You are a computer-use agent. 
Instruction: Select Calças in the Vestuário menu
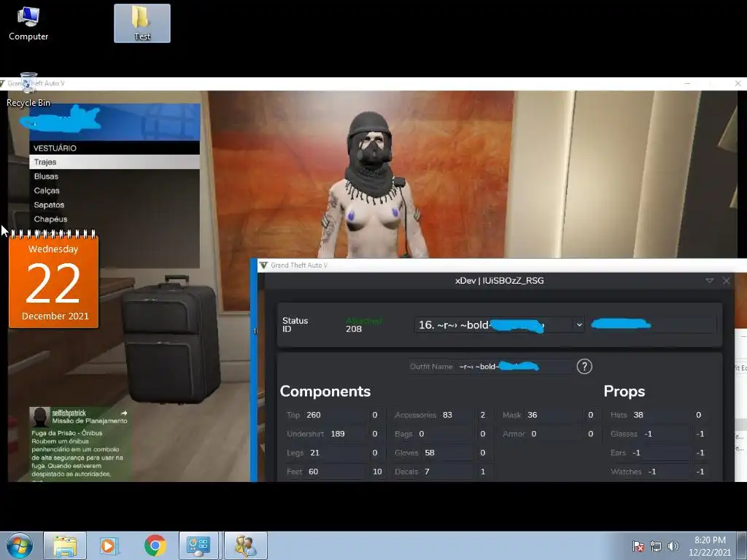pyautogui.click(x=115, y=190)
